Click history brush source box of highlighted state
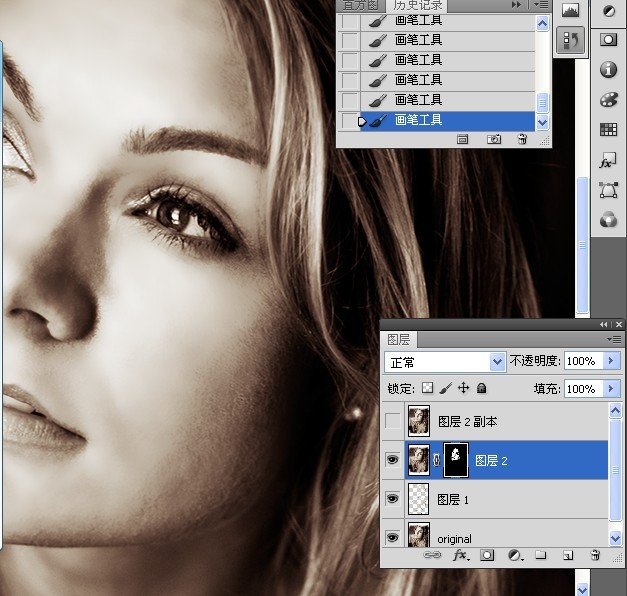Image resolution: width=627 pixels, height=596 pixels. tap(349, 121)
